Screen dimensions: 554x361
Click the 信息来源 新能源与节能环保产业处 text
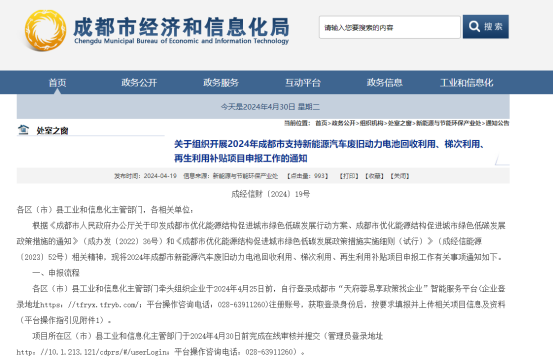(230, 176)
